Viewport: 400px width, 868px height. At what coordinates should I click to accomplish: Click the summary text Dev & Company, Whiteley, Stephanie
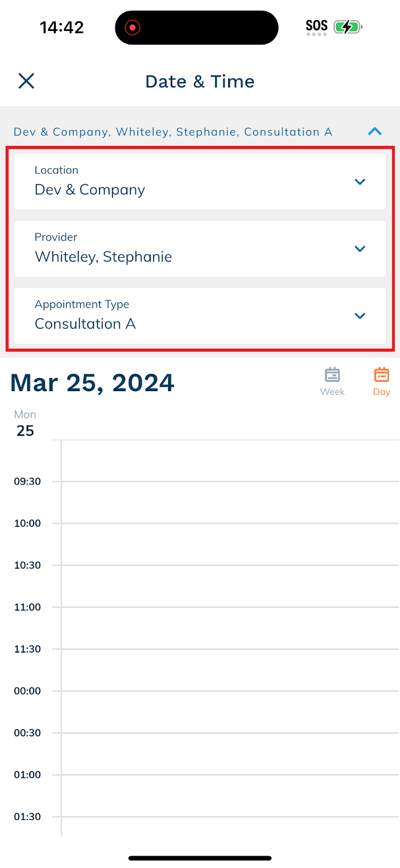tap(125, 132)
